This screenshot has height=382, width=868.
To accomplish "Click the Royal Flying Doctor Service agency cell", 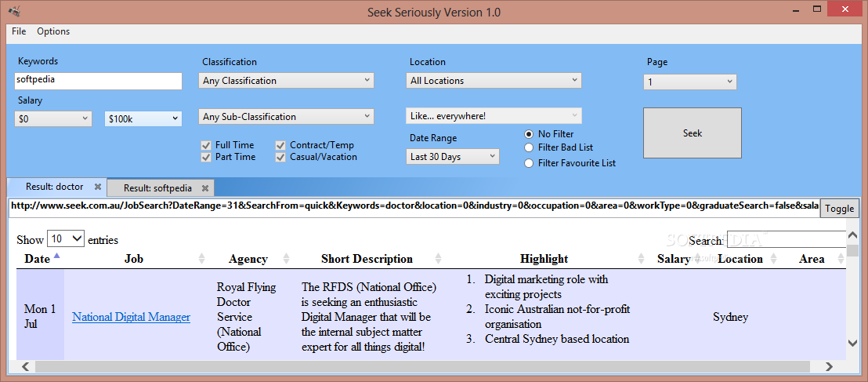I will click(246, 317).
